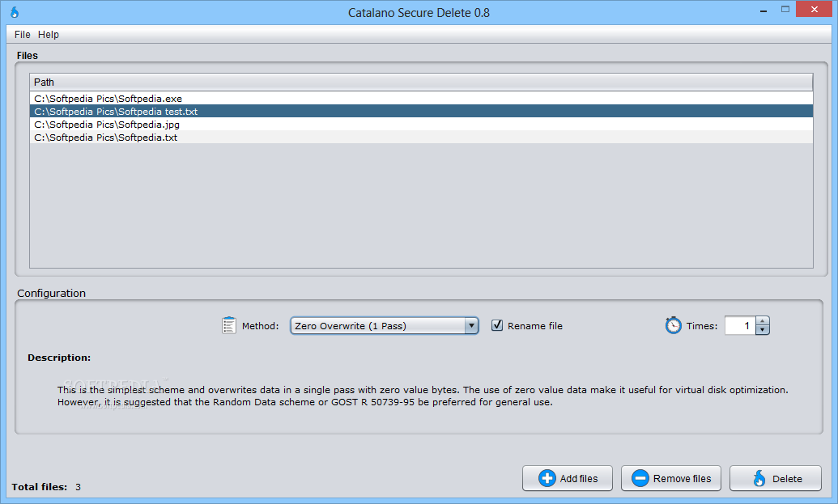Click the Remove files button

tap(670, 478)
